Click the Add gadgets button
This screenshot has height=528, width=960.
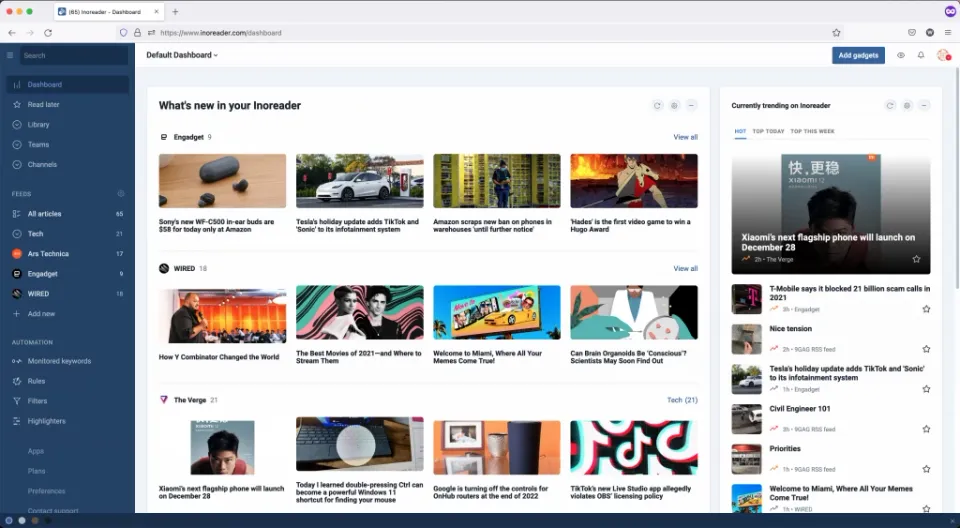[858, 55]
